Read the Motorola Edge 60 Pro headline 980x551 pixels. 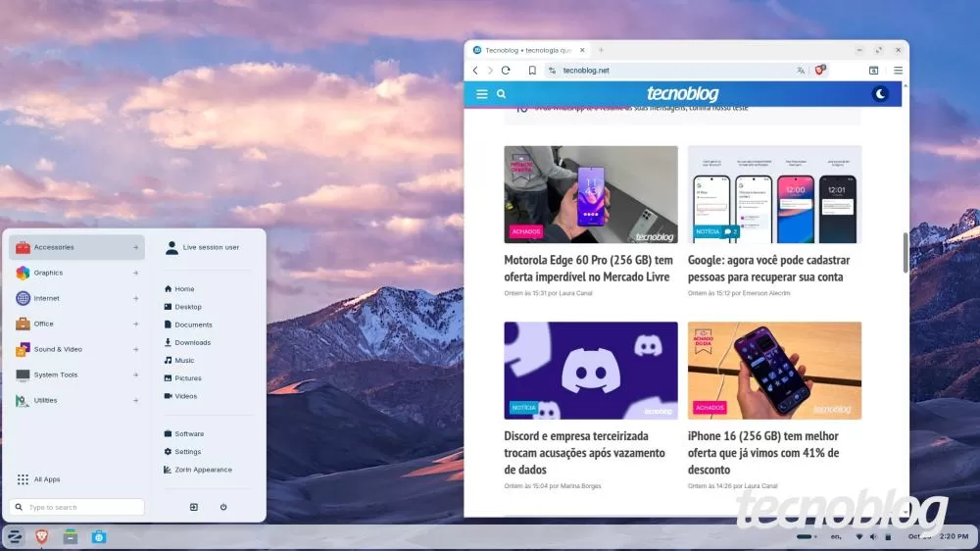[588, 269]
